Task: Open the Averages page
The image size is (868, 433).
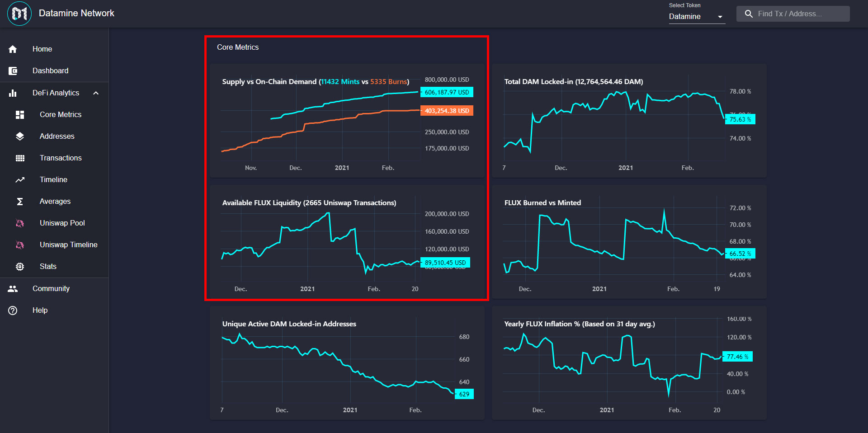Action: (54, 201)
